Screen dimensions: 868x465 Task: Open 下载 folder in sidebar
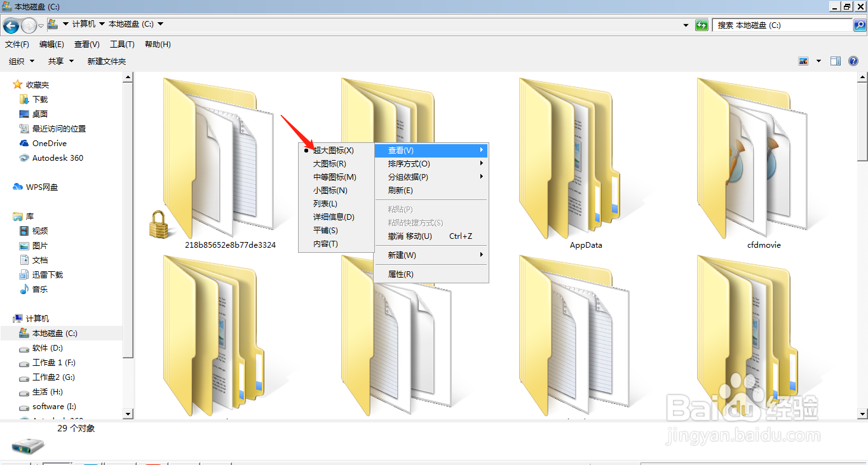click(x=34, y=99)
